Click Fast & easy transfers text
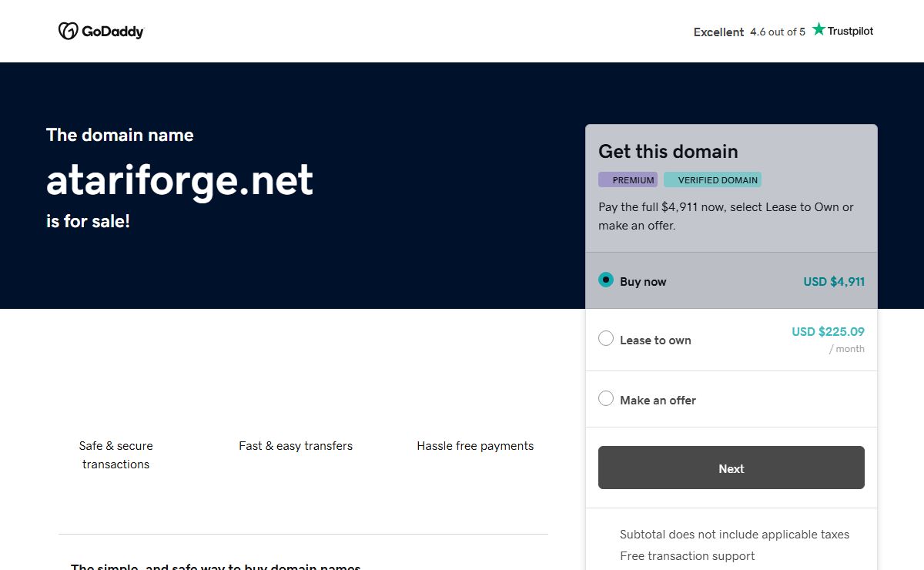924x570 pixels. (296, 445)
